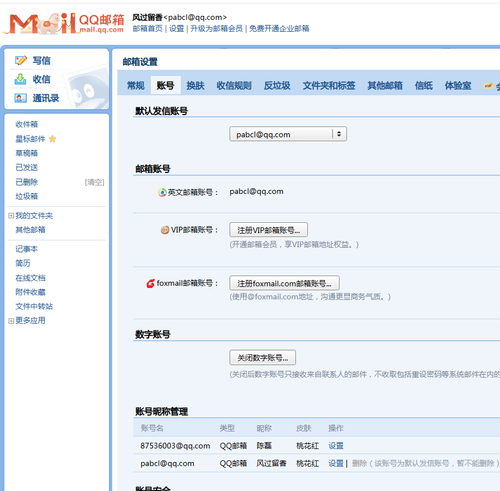This screenshot has width=500, height=491.
Task: Select the 信纸 tab
Action: click(x=424, y=86)
